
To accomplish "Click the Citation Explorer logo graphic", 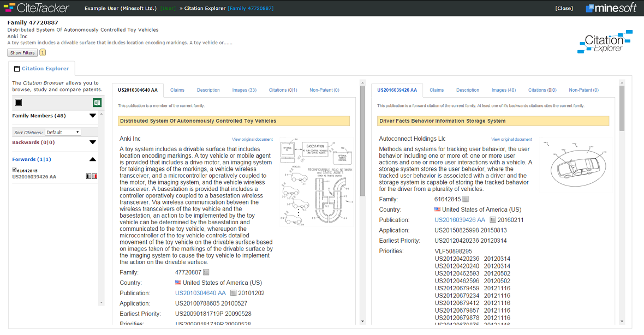I will (x=605, y=42).
